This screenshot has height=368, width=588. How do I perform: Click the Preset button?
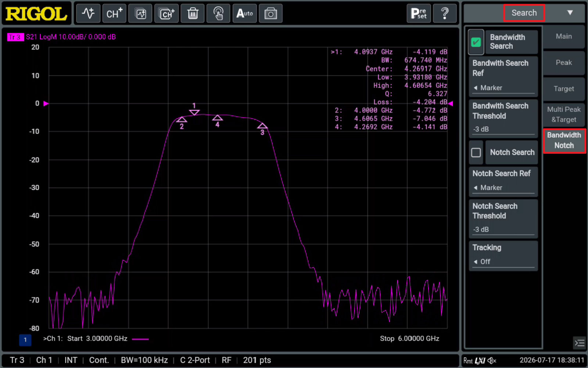[x=419, y=14]
